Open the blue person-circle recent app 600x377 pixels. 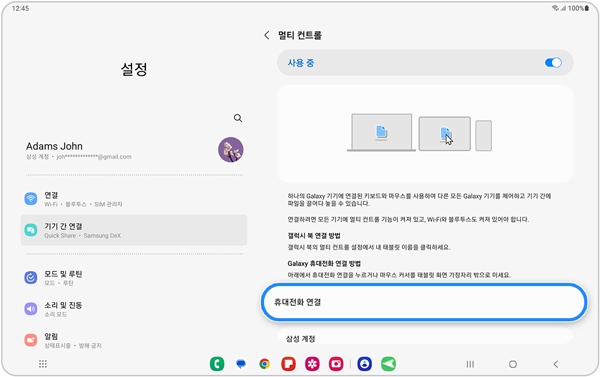click(365, 364)
